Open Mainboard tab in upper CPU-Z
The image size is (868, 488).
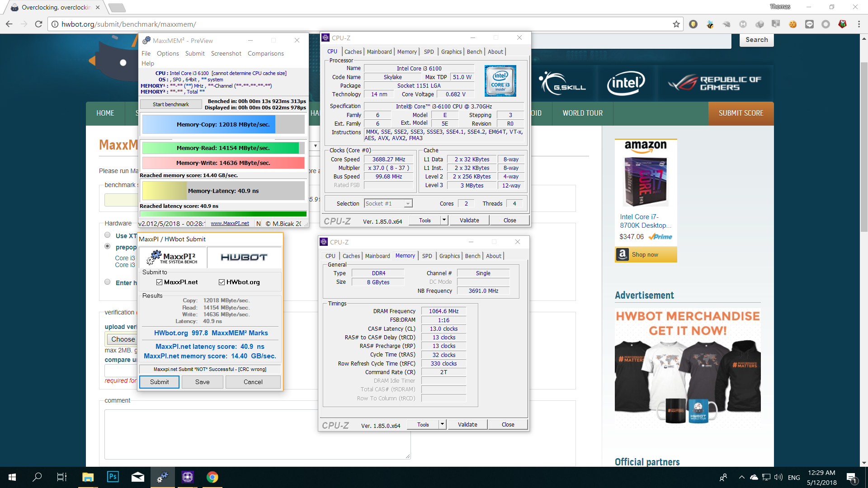pyautogui.click(x=379, y=52)
